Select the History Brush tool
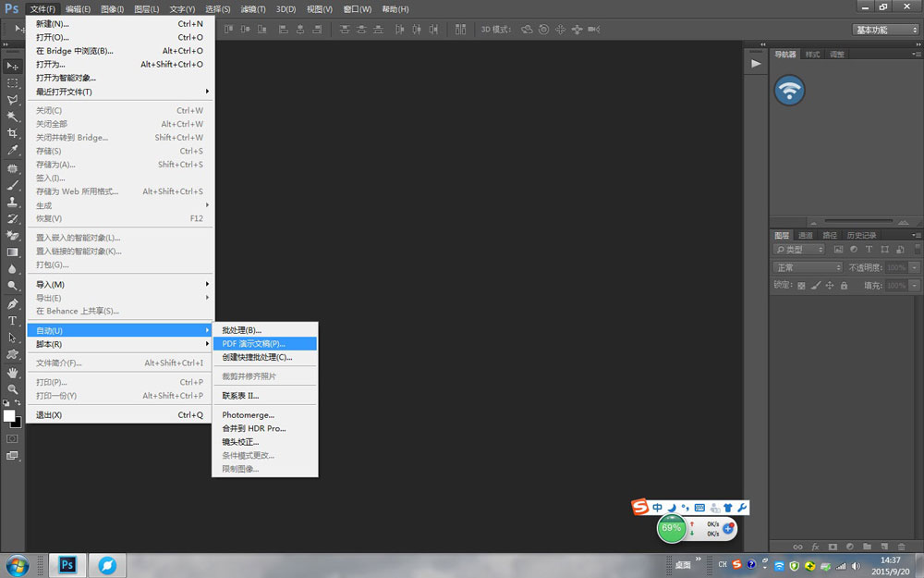This screenshot has height=578, width=924. (x=12, y=219)
